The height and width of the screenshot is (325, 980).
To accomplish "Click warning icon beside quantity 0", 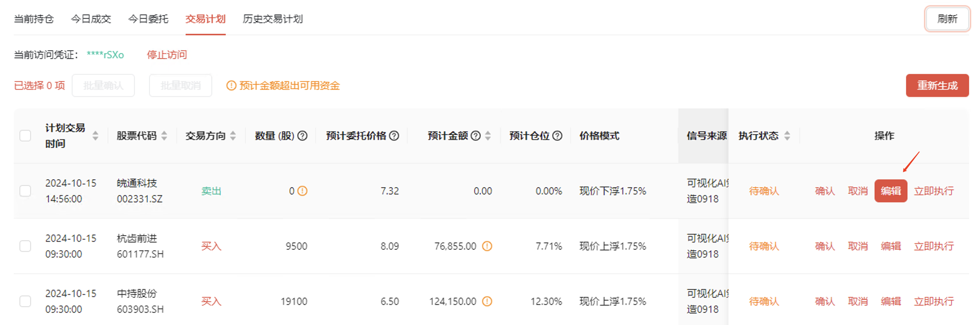I will pyautogui.click(x=302, y=191).
